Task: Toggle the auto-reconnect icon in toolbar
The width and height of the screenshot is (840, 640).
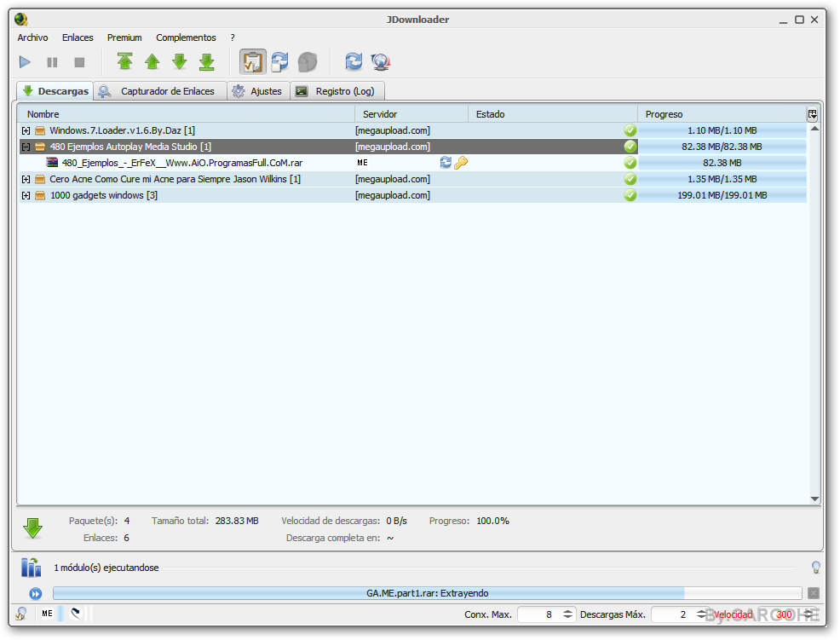Action: [x=279, y=62]
